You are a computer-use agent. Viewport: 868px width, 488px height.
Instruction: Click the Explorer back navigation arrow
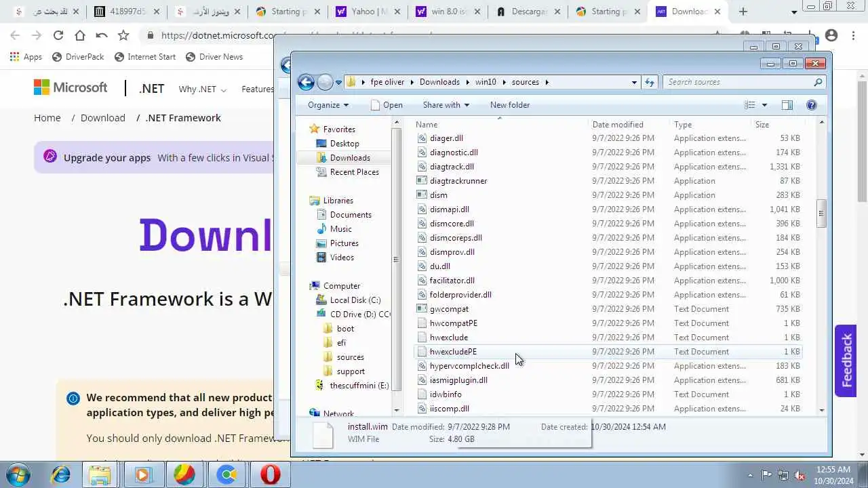click(x=306, y=82)
